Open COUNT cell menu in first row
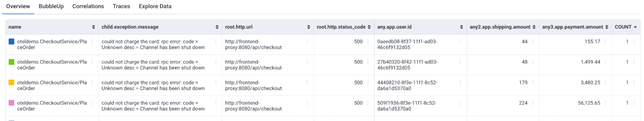 pyautogui.click(x=634, y=42)
